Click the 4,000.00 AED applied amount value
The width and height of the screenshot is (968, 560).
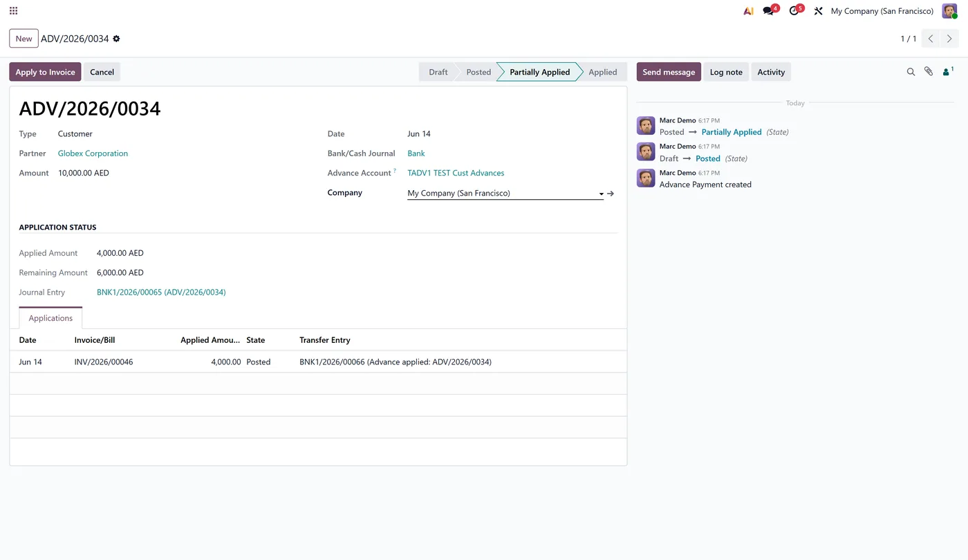(x=120, y=253)
